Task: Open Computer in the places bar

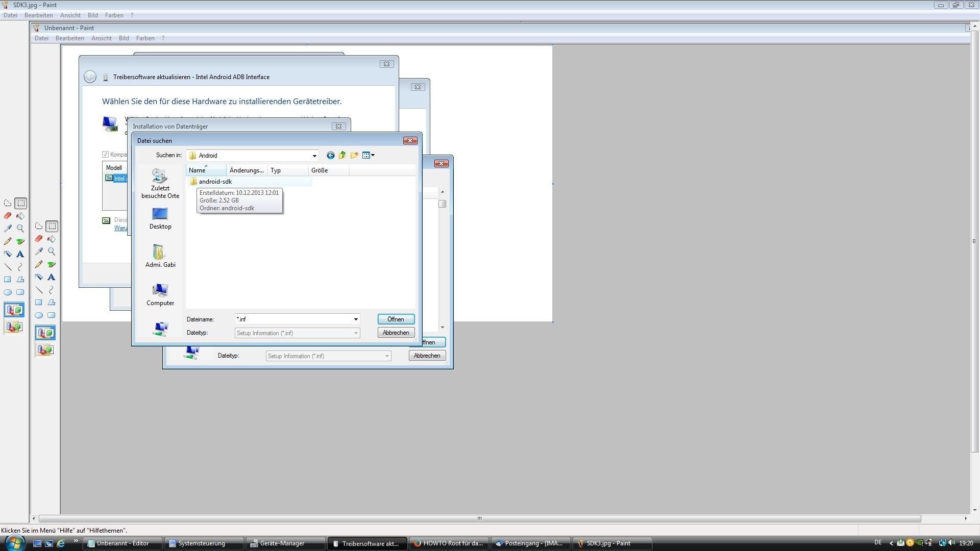Action: [160, 295]
